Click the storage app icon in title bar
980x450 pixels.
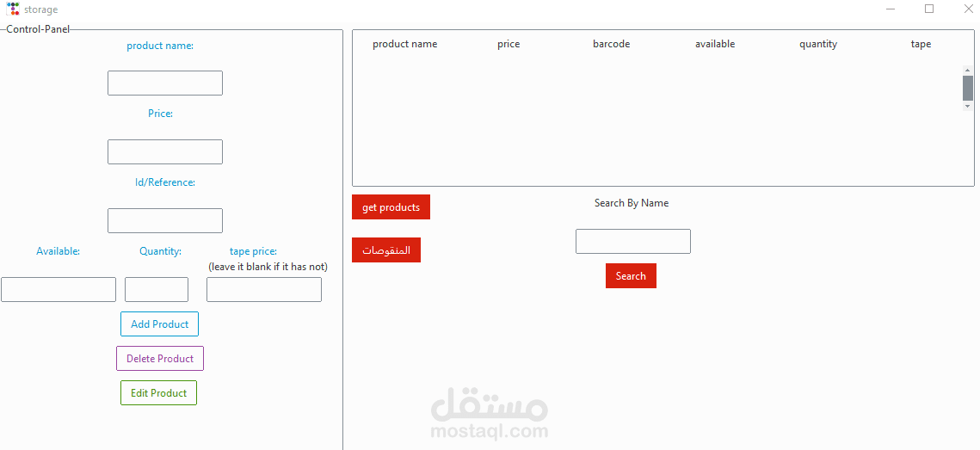point(13,9)
